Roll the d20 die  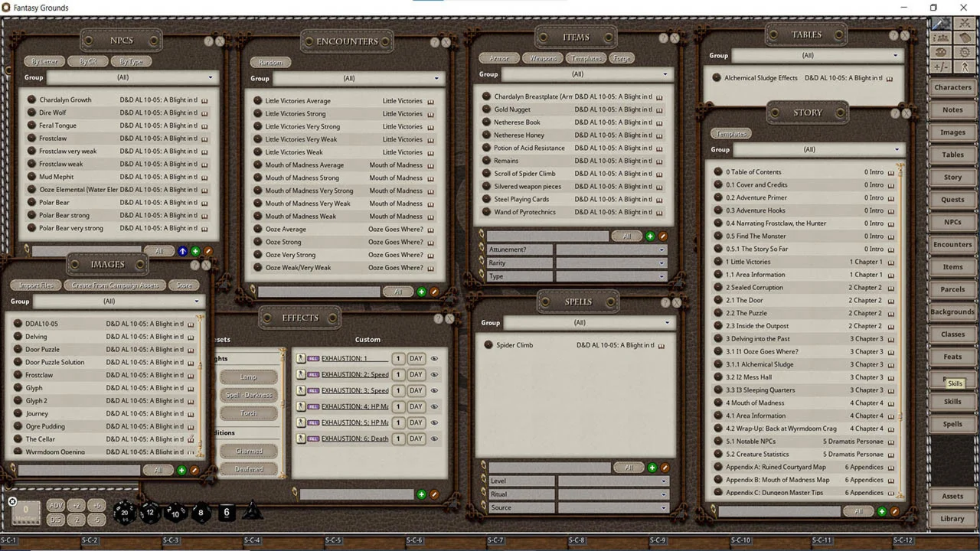[x=124, y=513]
